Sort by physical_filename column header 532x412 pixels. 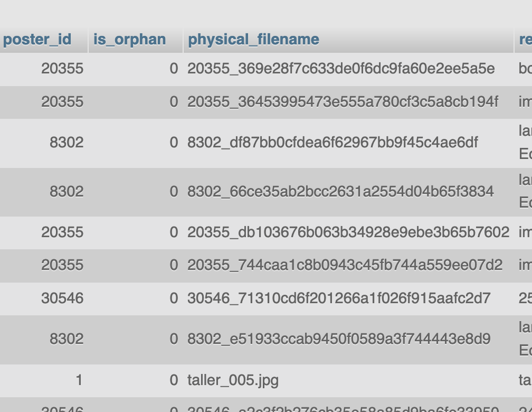coord(253,40)
